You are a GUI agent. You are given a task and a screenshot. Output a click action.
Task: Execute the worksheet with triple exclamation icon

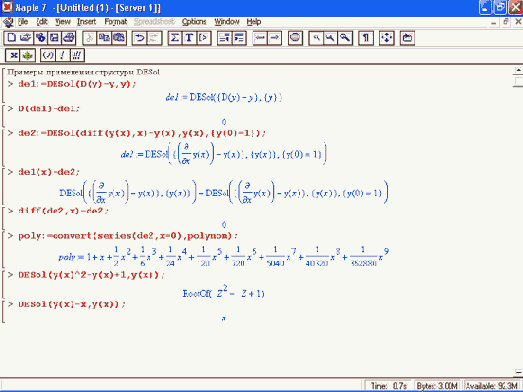[x=76, y=55]
